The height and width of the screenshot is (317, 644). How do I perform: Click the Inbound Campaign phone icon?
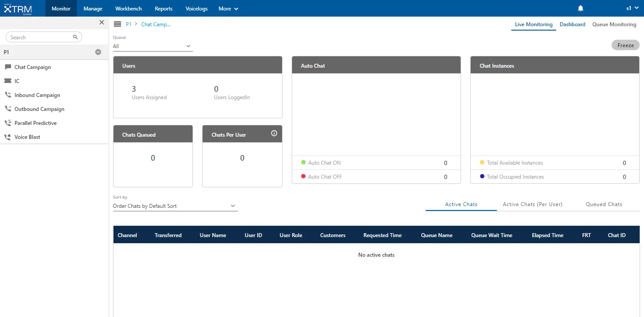(8, 95)
